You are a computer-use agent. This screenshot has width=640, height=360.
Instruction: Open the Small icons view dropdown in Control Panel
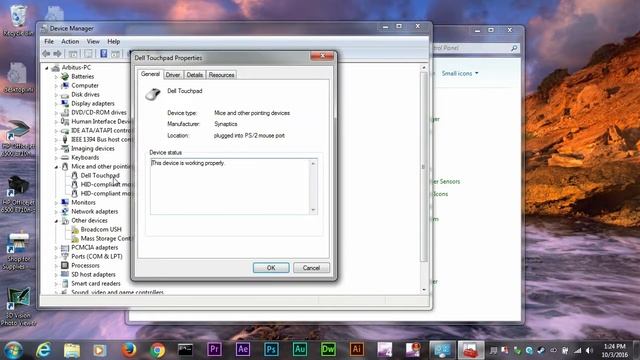pos(460,73)
